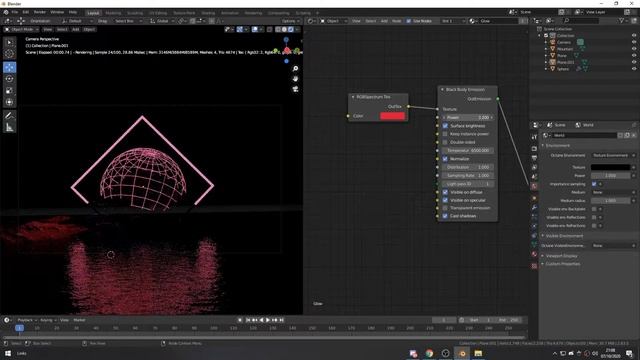Screen dimensions: 640x360
Task: Hide the Camera object via eye icon
Action: click(634, 42)
